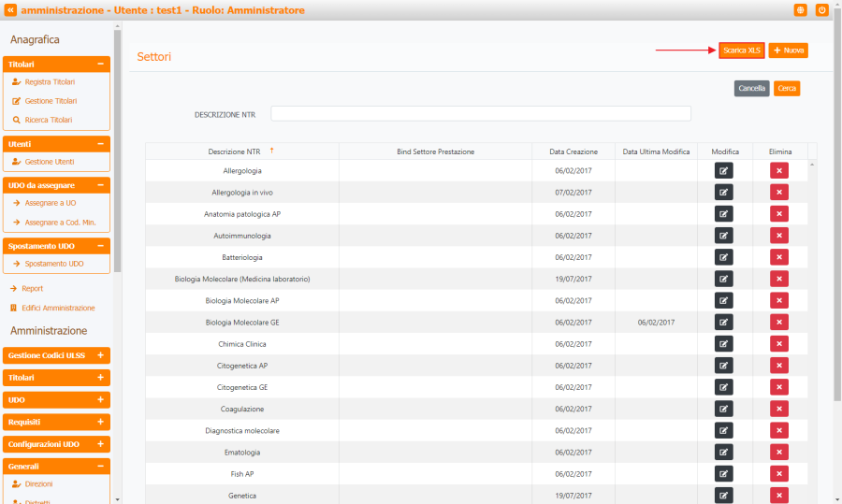The image size is (842, 504).
Task: Edit the Coagulazione row
Action: (x=724, y=409)
